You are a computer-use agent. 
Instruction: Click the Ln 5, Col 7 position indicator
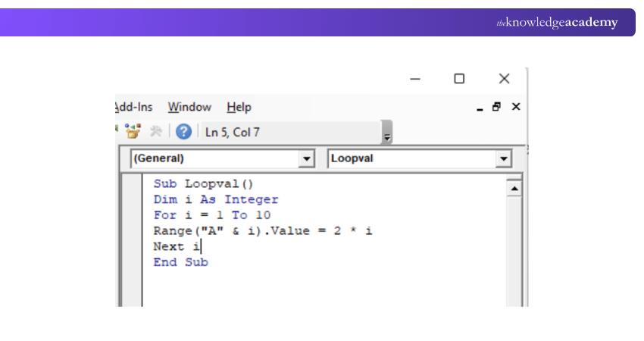click(233, 133)
